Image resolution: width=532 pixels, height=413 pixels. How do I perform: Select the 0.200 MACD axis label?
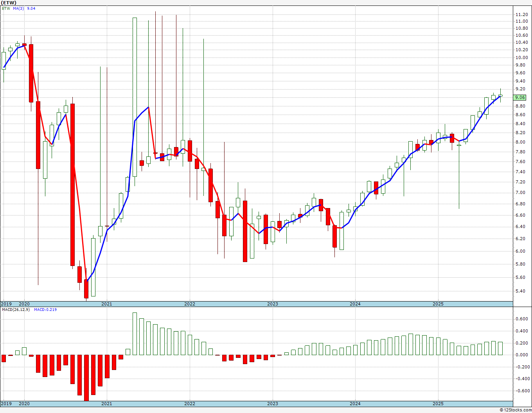521,343
